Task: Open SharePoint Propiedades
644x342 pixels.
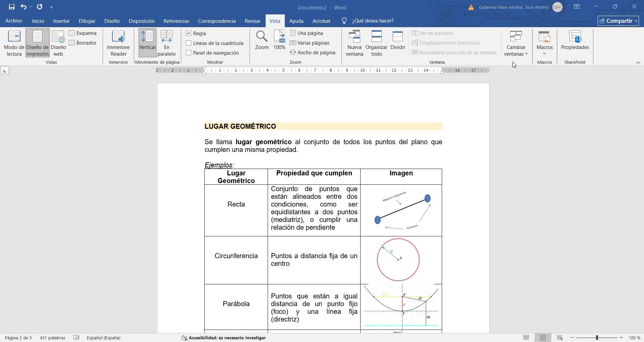Action: tap(575, 40)
